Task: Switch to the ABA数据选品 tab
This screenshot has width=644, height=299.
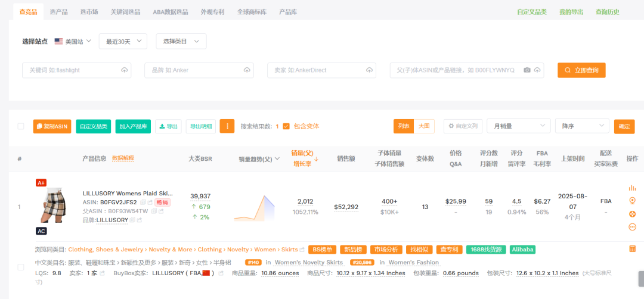Action: [171, 12]
